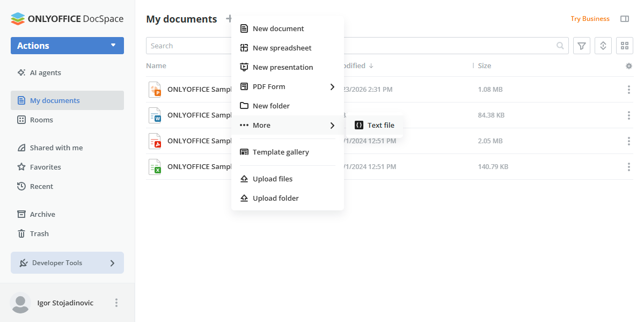Image resolution: width=644 pixels, height=322 pixels.
Task: Click the Favorites star icon
Action: (21, 167)
